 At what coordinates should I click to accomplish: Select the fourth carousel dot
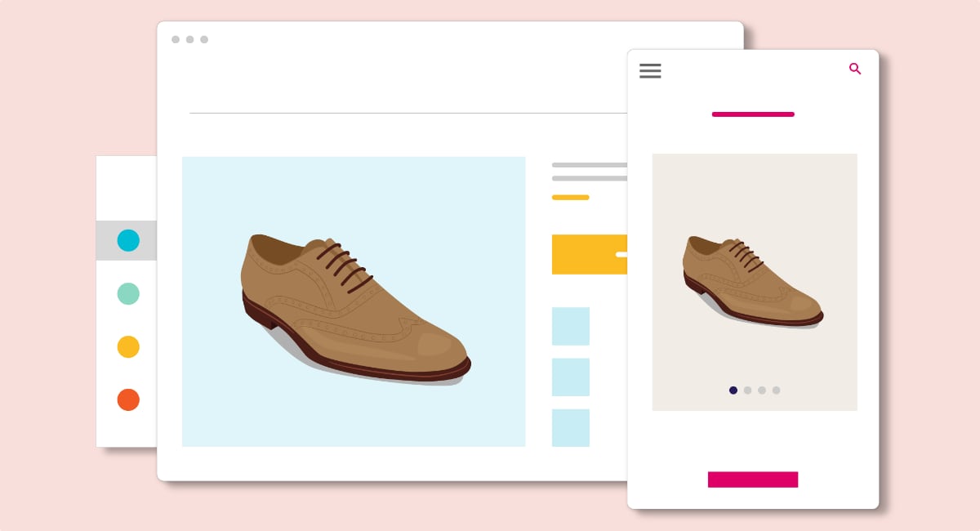(x=776, y=390)
